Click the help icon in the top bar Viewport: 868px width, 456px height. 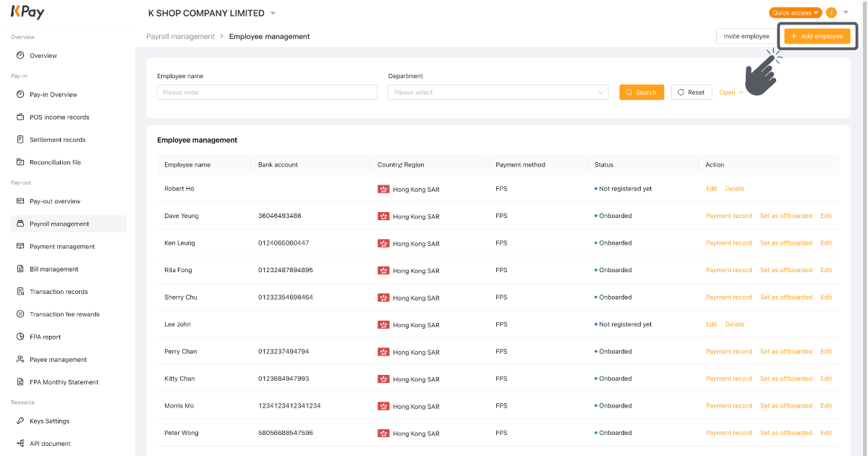(x=830, y=12)
